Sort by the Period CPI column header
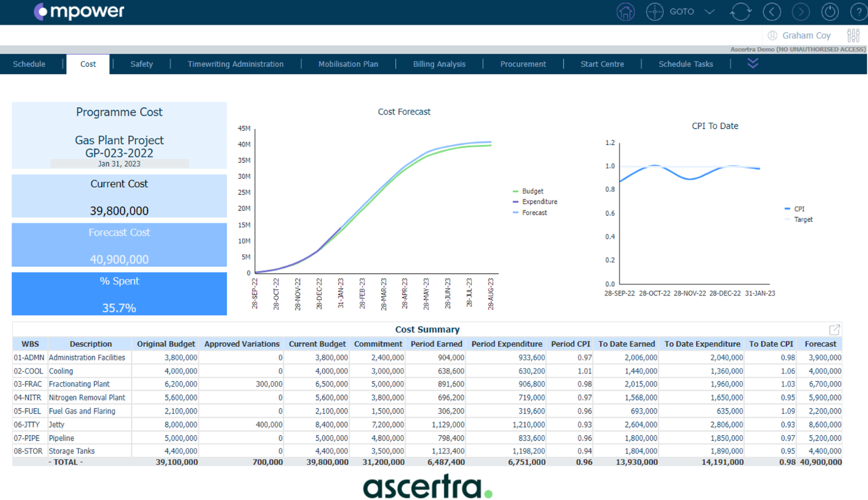 tap(570, 344)
